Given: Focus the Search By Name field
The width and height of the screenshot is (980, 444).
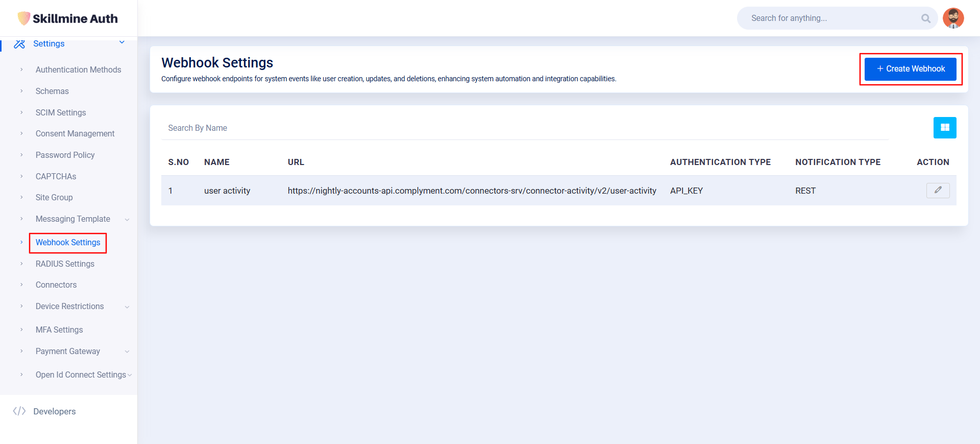Looking at the screenshot, I should [525, 128].
